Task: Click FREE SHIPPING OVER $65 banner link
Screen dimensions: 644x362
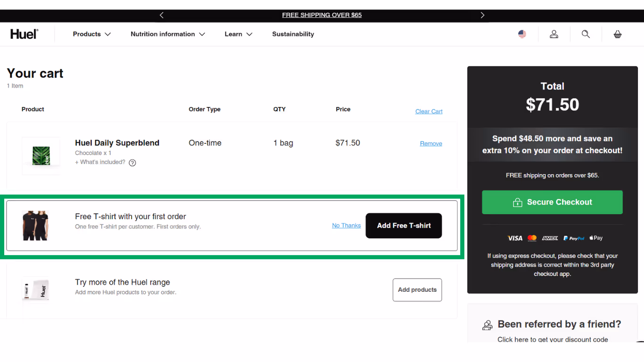Action: [322, 15]
